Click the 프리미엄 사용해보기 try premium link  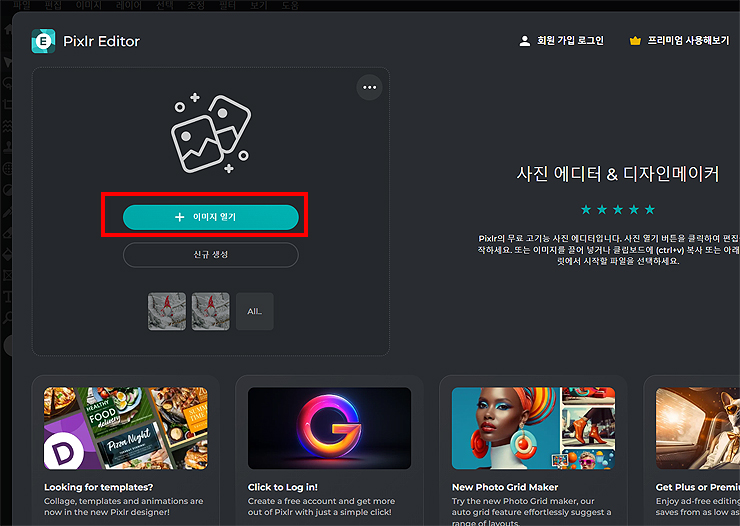(688, 41)
